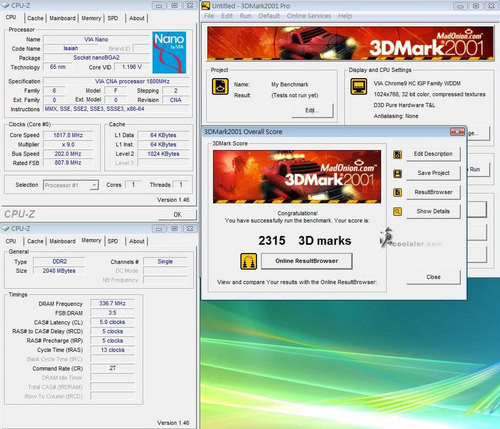Click the Edit button in Project panel
This screenshot has height=429, width=500.
312,111
